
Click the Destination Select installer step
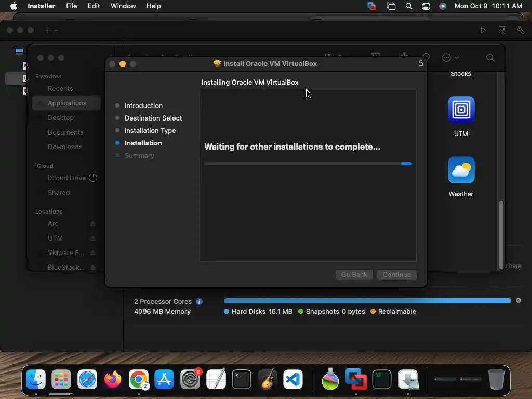(153, 118)
